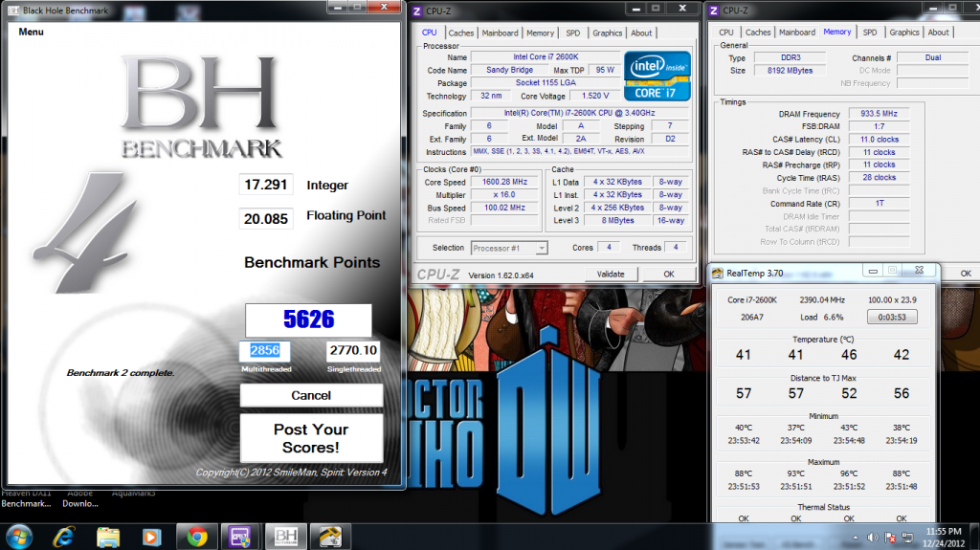980x550 pixels.
Task: Click the 20.085 Floating Point value
Action: (266, 219)
